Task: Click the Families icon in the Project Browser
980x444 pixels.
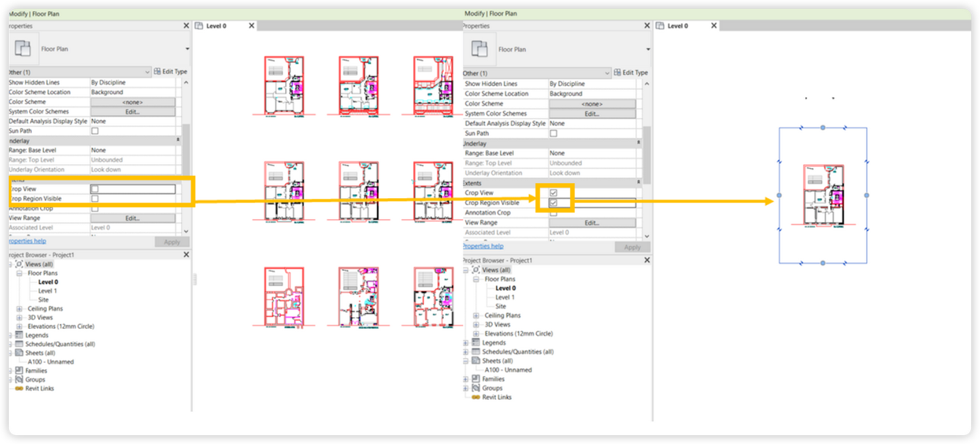Action: tap(19, 370)
